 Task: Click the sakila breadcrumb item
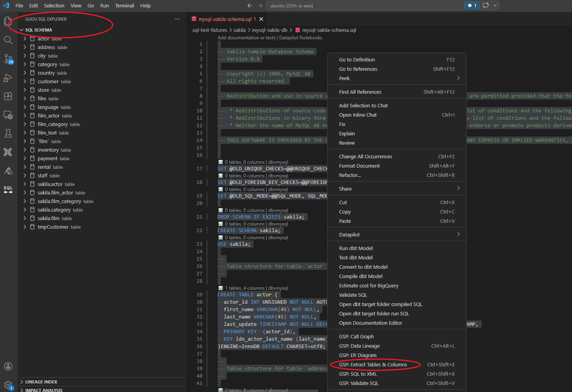tap(239, 30)
